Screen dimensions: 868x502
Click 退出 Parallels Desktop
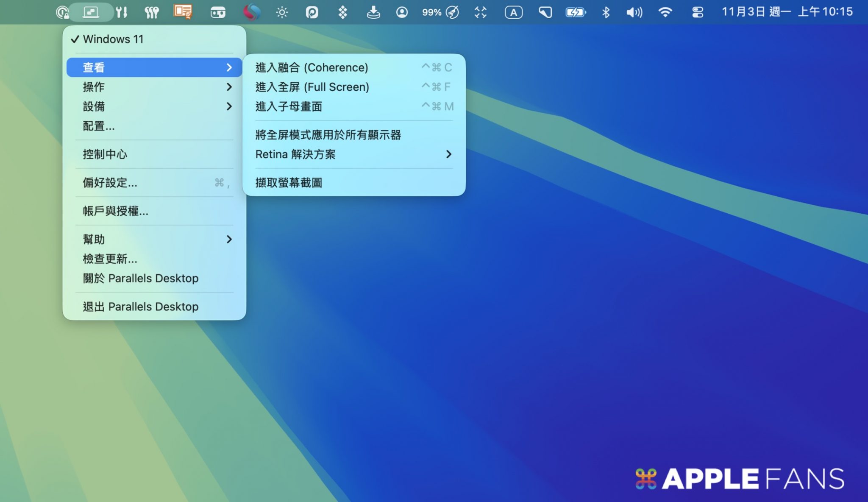(x=140, y=307)
